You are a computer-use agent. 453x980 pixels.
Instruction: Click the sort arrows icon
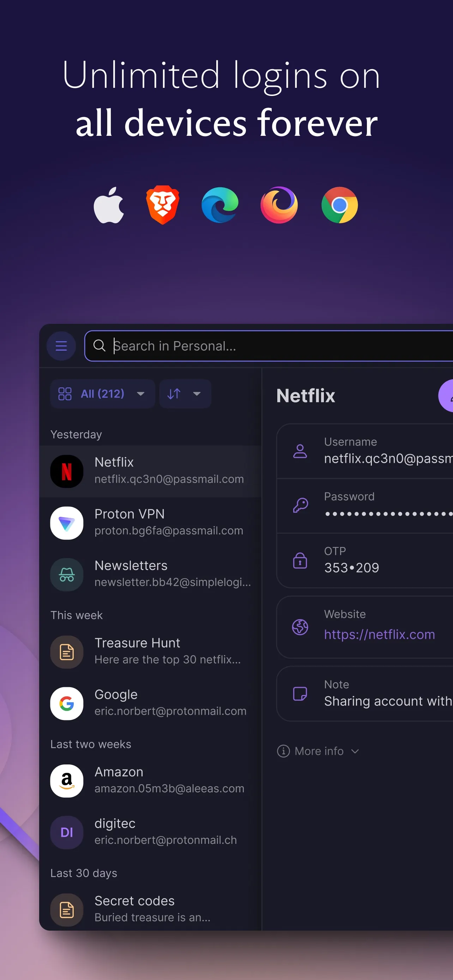point(174,394)
